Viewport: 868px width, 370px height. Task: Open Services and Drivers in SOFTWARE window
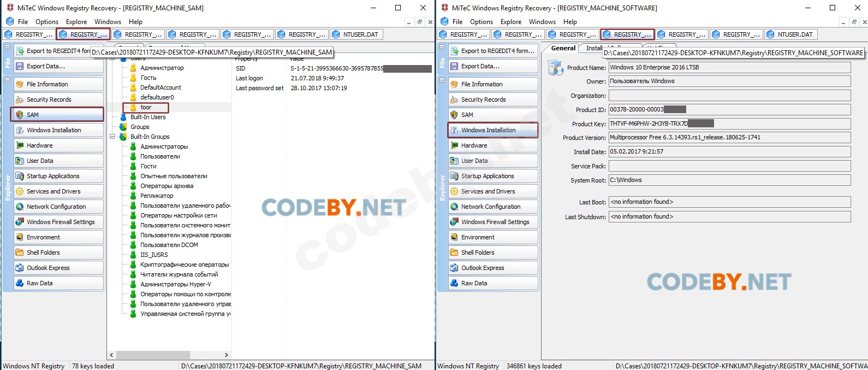[492, 191]
